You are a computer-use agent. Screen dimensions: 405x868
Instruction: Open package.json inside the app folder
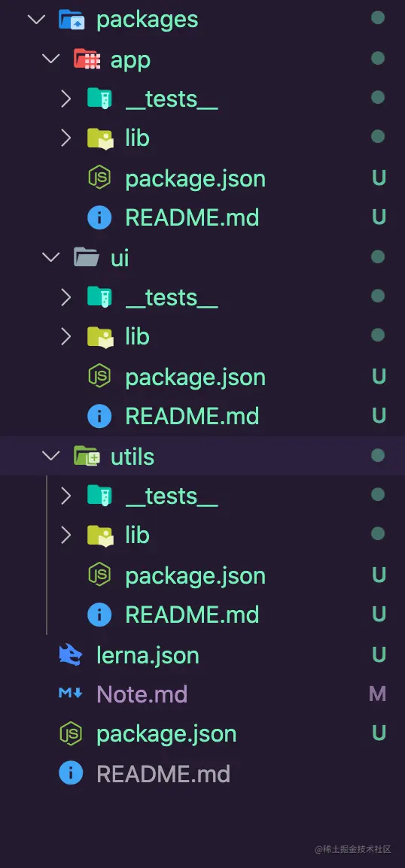point(195,179)
